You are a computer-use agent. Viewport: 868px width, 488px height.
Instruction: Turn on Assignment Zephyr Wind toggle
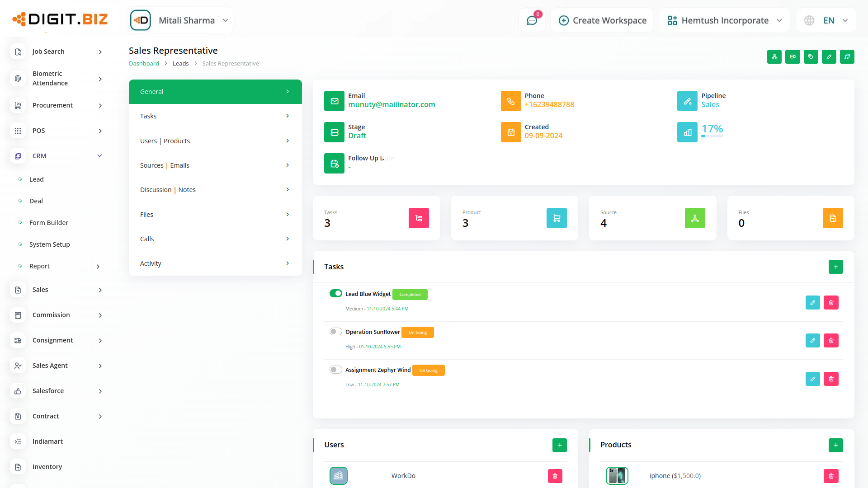point(335,370)
